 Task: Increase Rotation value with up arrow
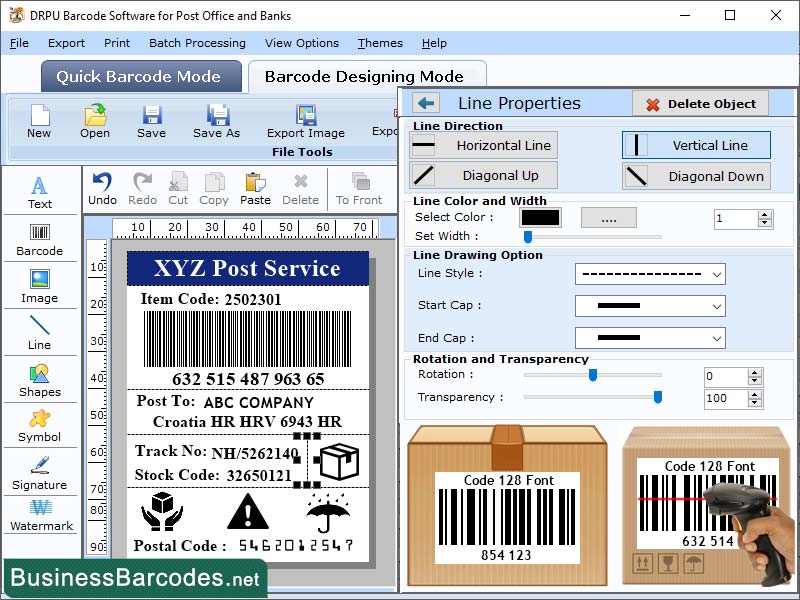(x=755, y=373)
